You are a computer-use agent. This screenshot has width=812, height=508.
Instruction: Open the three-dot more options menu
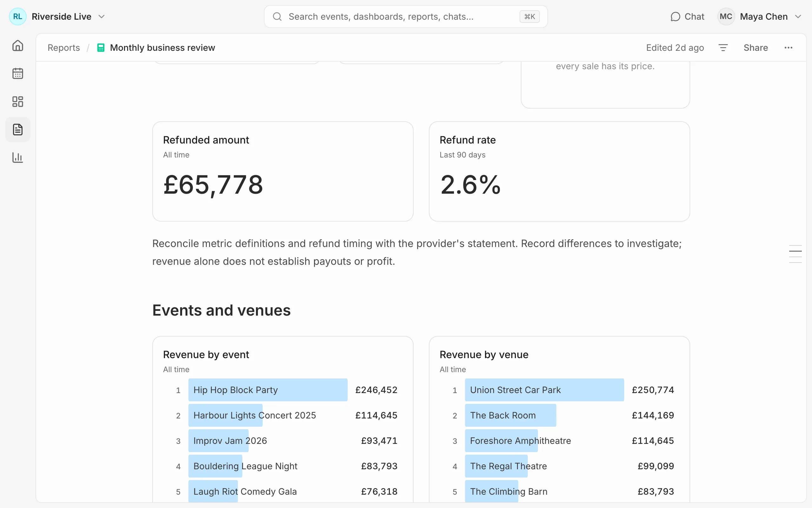(x=789, y=48)
